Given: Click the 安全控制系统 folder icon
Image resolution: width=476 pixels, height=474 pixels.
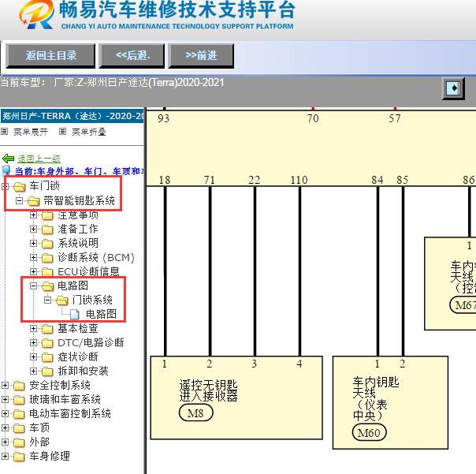Looking at the screenshot, I should (x=19, y=386).
